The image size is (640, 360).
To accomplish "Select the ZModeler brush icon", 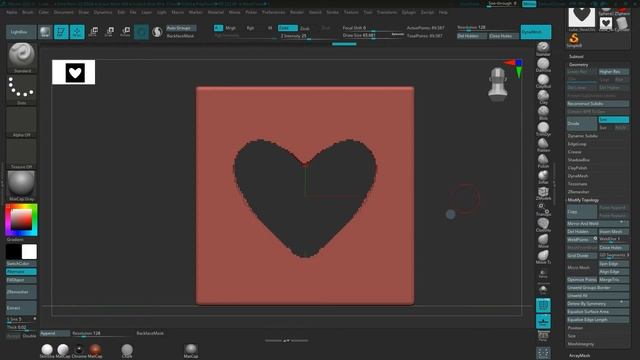I will pyautogui.click(x=543, y=193).
